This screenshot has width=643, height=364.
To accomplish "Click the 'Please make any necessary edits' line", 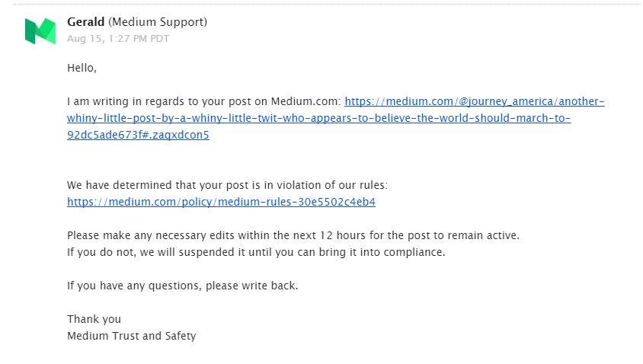I will [x=293, y=235].
